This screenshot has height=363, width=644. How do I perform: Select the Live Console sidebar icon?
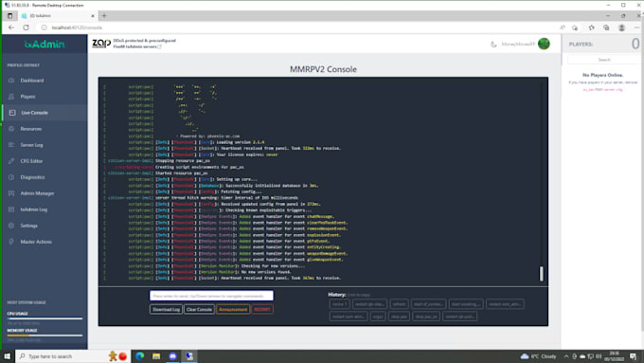[12, 113]
